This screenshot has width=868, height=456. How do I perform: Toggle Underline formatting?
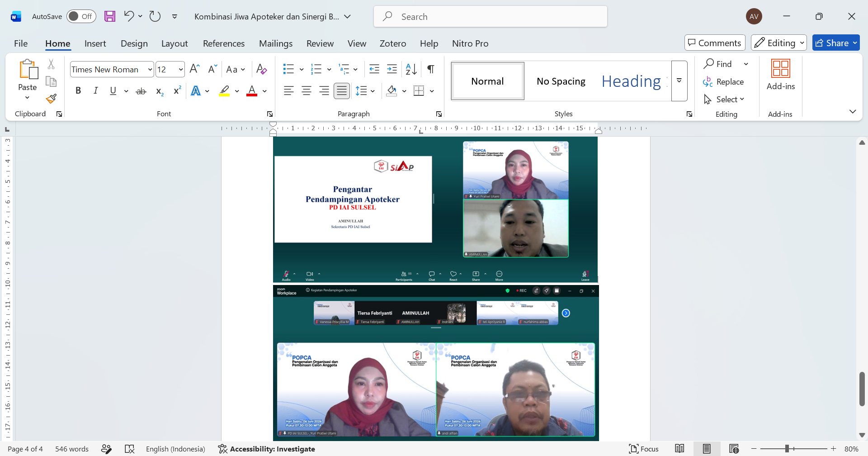113,91
